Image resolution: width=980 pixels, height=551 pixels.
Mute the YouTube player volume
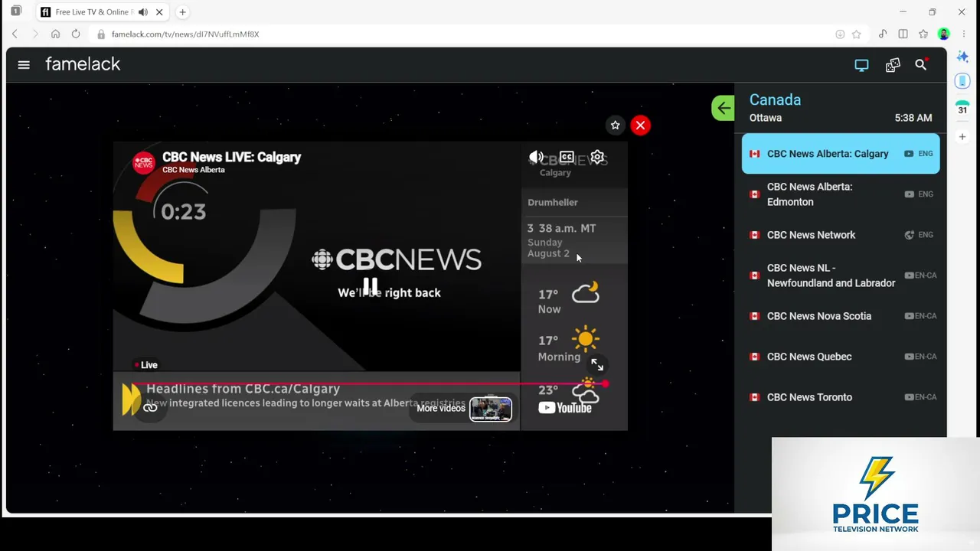click(536, 157)
